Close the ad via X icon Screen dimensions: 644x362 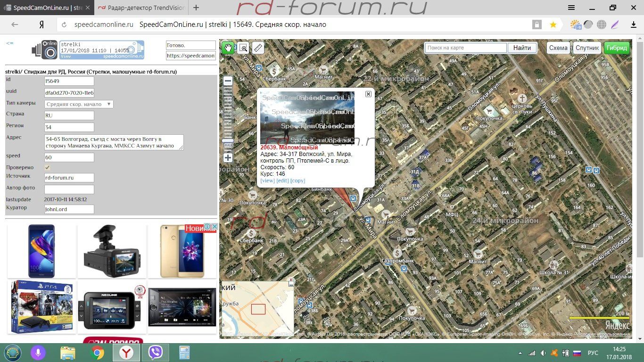214,227
